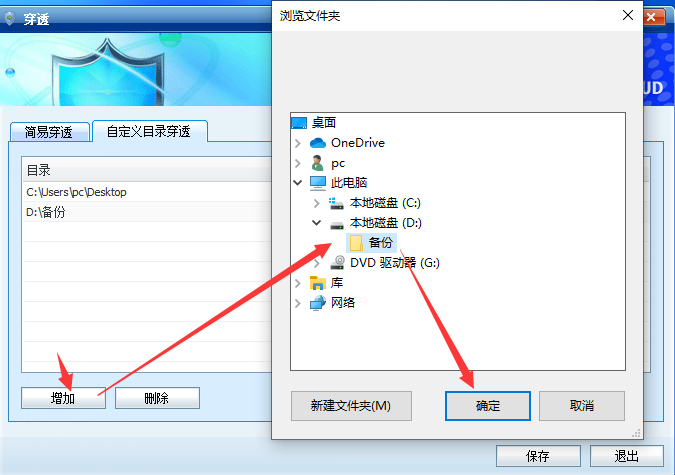This screenshot has height=475, width=675.
Task: Click the 新建文件夹(M) button
Action: (x=351, y=406)
